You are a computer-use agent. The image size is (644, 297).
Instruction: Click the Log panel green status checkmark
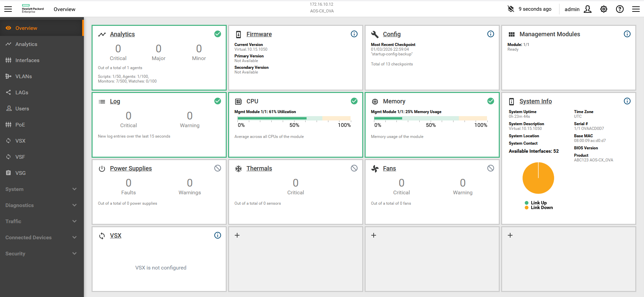217,101
